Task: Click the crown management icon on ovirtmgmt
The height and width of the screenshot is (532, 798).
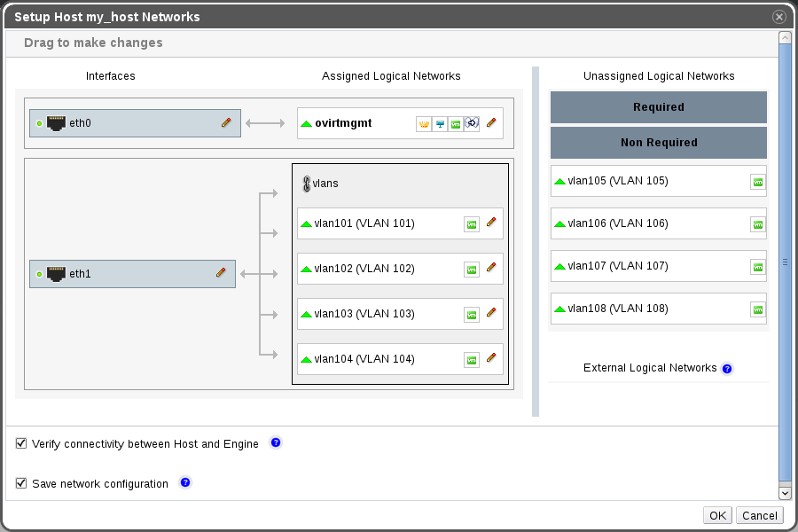Action: pos(423,124)
